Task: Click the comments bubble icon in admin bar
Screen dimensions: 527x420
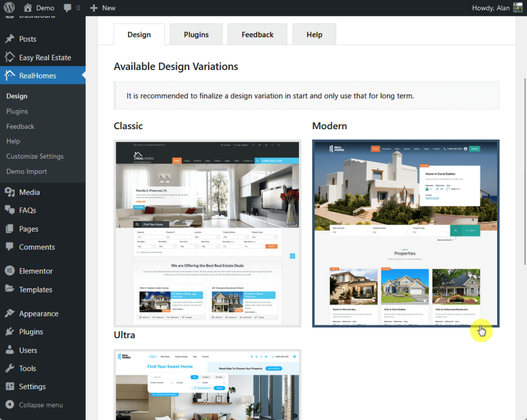Action: pyautogui.click(x=67, y=8)
